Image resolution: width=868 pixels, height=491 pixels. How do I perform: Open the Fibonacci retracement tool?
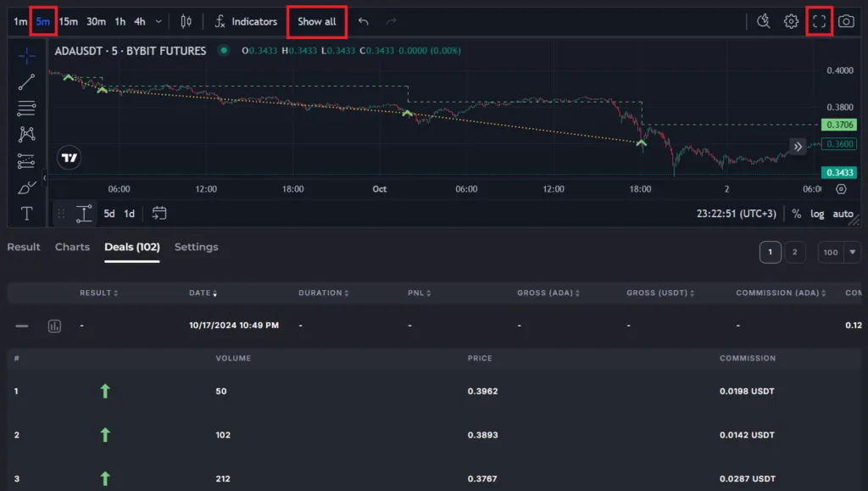click(26, 108)
